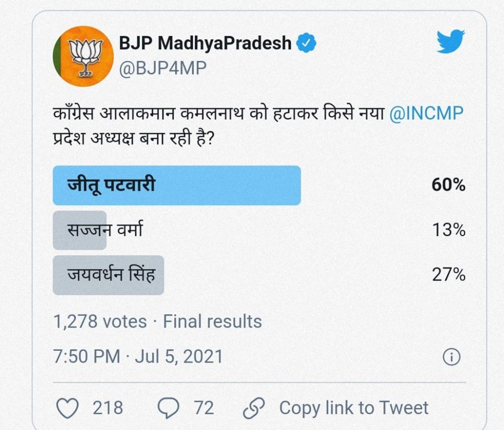Open the 7:50 PM Jul 5, 2021 timestamp

pos(137,356)
